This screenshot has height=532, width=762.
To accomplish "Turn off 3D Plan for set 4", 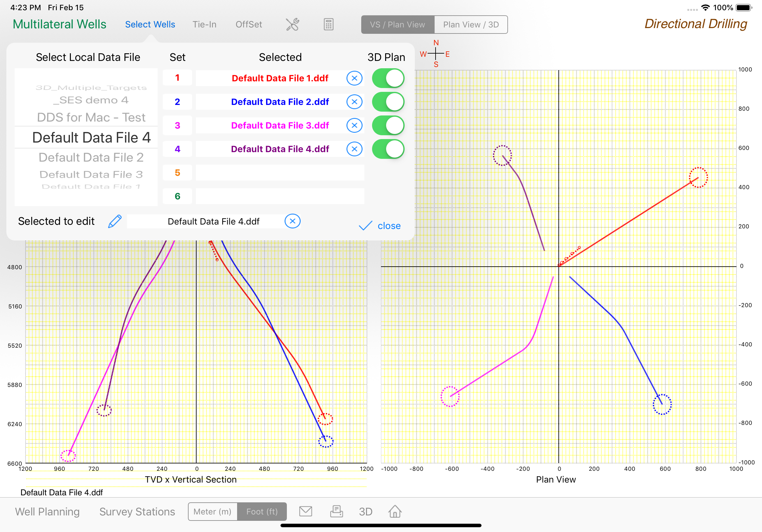I will (x=388, y=149).
